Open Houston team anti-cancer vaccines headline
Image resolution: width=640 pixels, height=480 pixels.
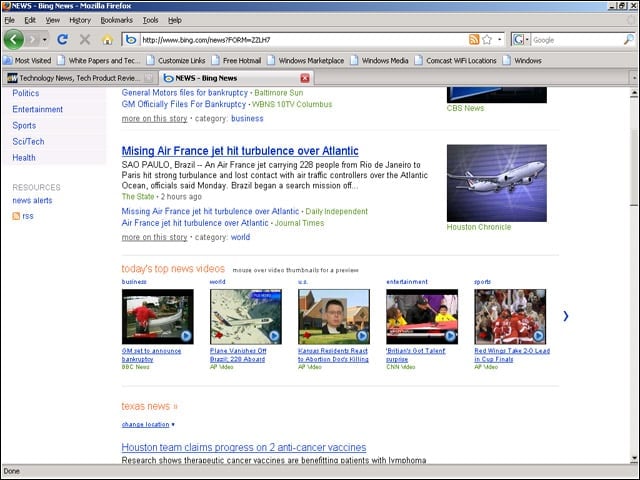(244, 447)
